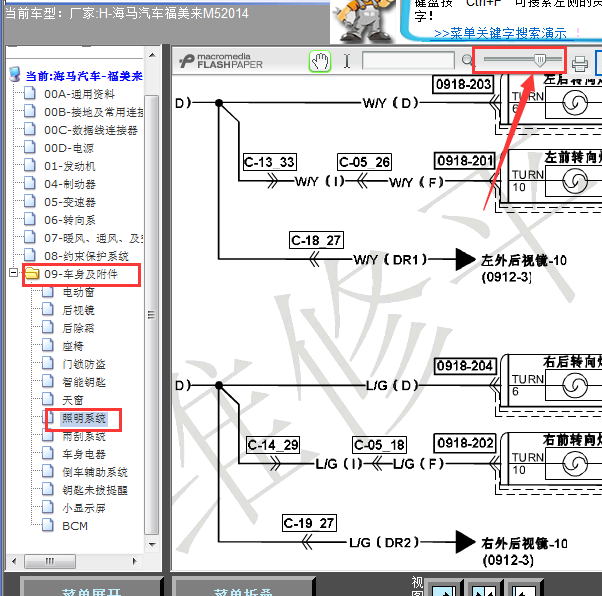Click the 菜单折叠 button
Screen dimensions: 602x596
243,589
